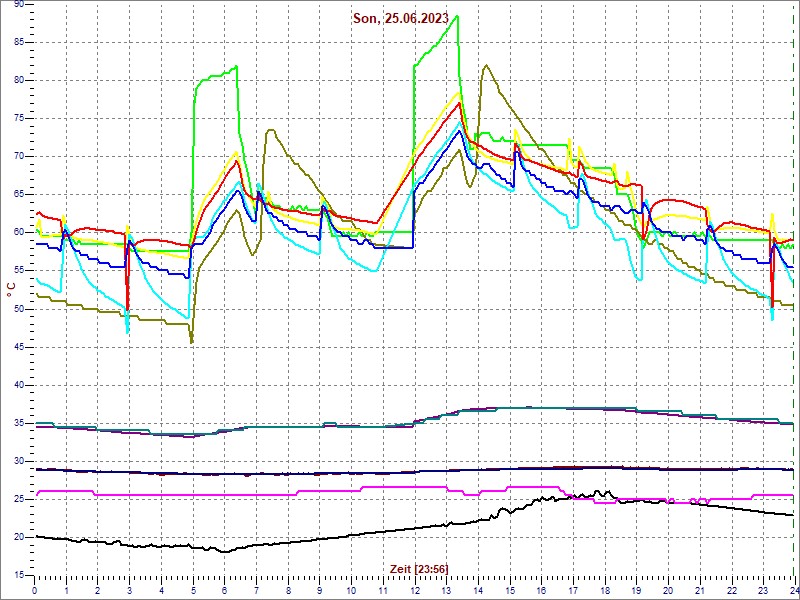Screen dimensions: 800x600
Task: Select the 85 value on the temperature axis
Action: pos(19,42)
